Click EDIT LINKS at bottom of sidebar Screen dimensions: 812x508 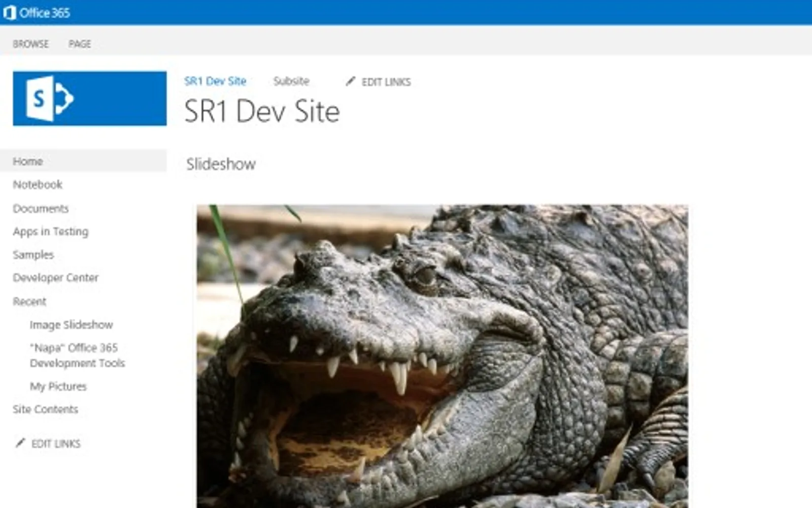pos(56,443)
